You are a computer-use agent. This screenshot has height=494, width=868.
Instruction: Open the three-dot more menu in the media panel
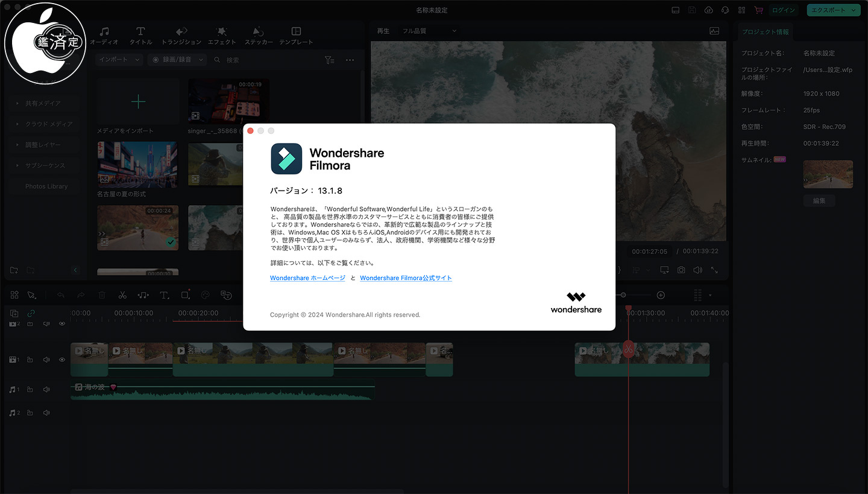tap(350, 60)
